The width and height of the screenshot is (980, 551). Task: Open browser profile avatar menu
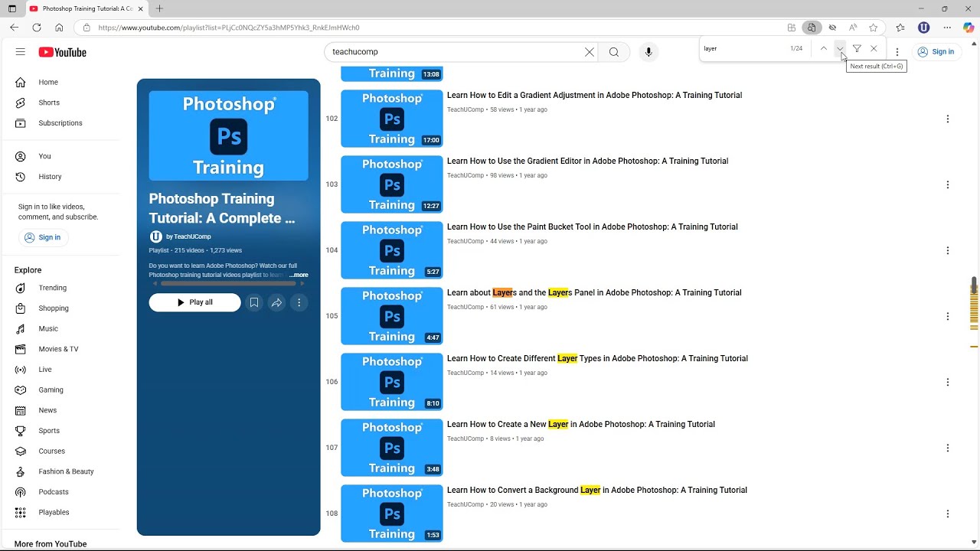coord(924,28)
